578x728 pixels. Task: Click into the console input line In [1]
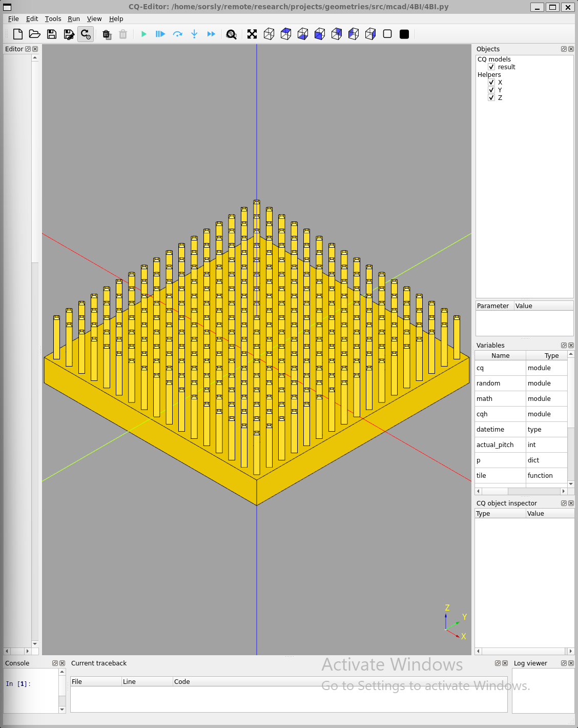pyautogui.click(x=31, y=684)
